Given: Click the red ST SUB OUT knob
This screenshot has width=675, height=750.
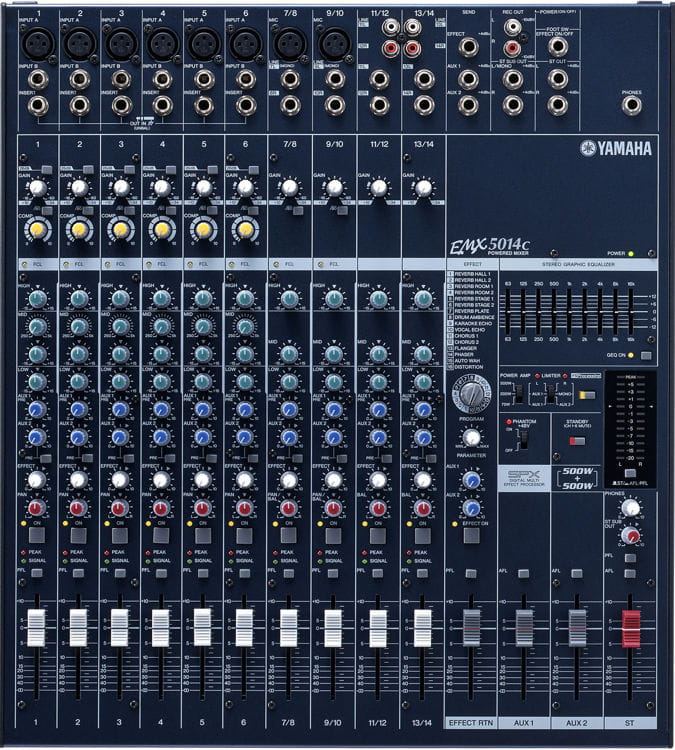Looking at the screenshot, I should coord(630,536).
